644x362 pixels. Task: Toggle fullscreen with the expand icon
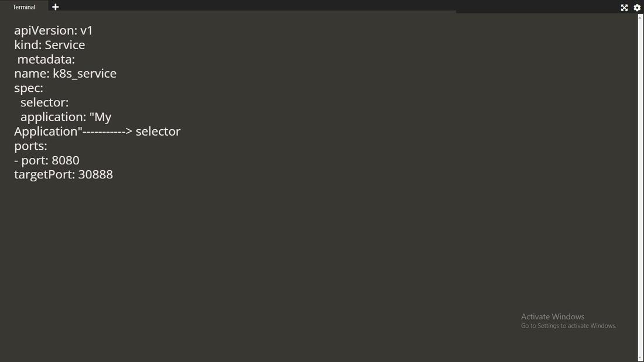click(x=624, y=8)
